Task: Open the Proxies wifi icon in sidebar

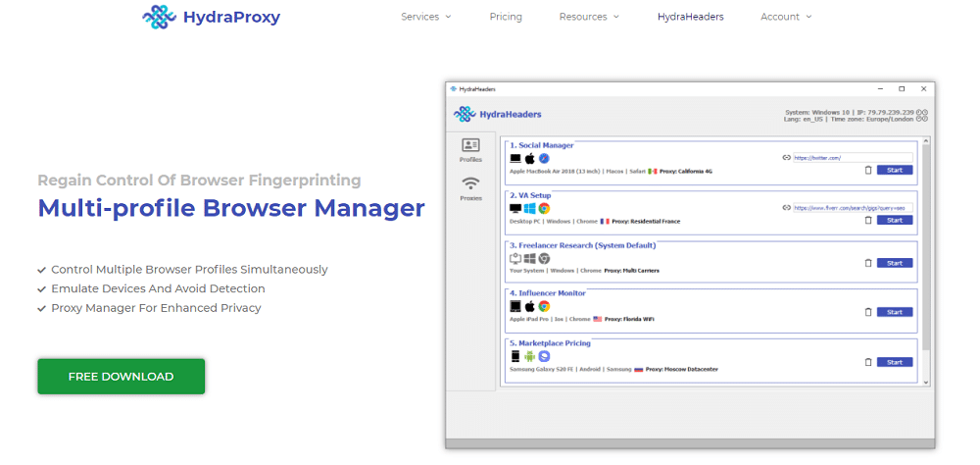Action: (470, 183)
